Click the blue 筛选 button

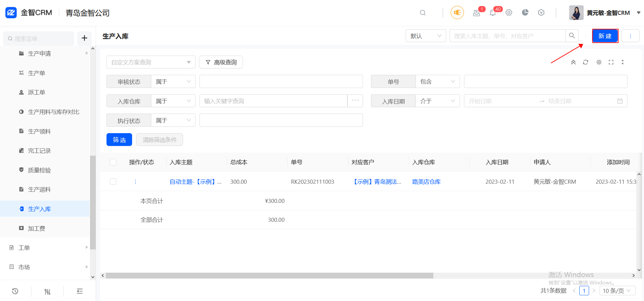coord(119,140)
